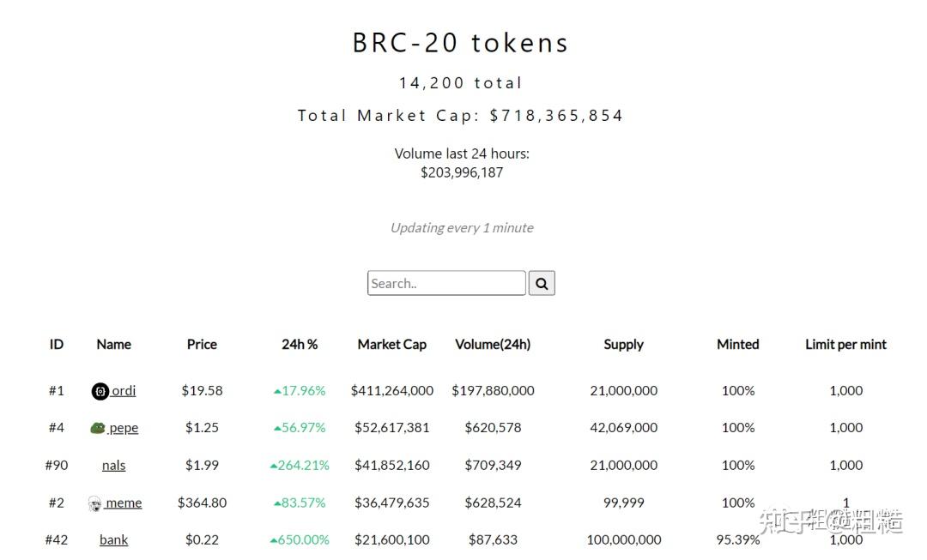This screenshot has height=560, width=927.
Task: Sort by the Minted column header
Action: [x=738, y=345]
